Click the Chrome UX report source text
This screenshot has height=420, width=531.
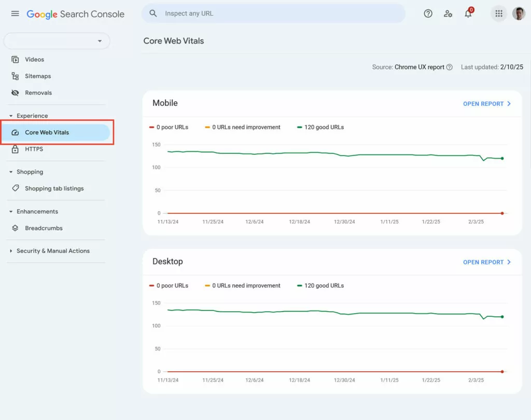coord(419,67)
